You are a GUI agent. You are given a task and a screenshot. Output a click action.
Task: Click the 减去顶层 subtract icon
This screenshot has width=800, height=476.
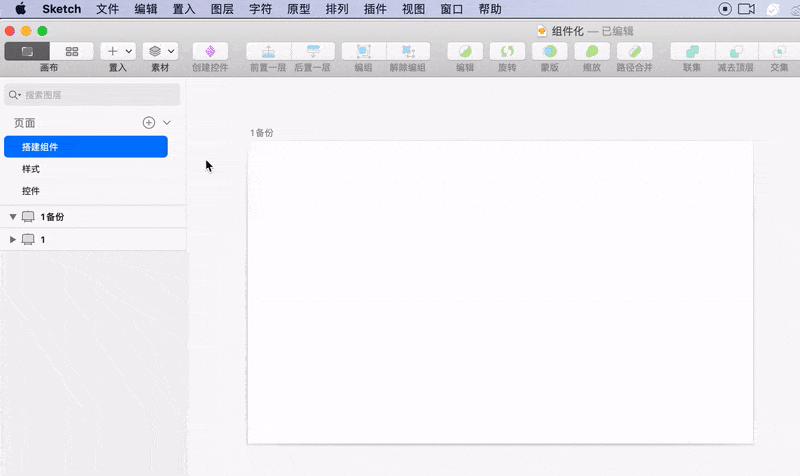pyautogui.click(x=735, y=51)
